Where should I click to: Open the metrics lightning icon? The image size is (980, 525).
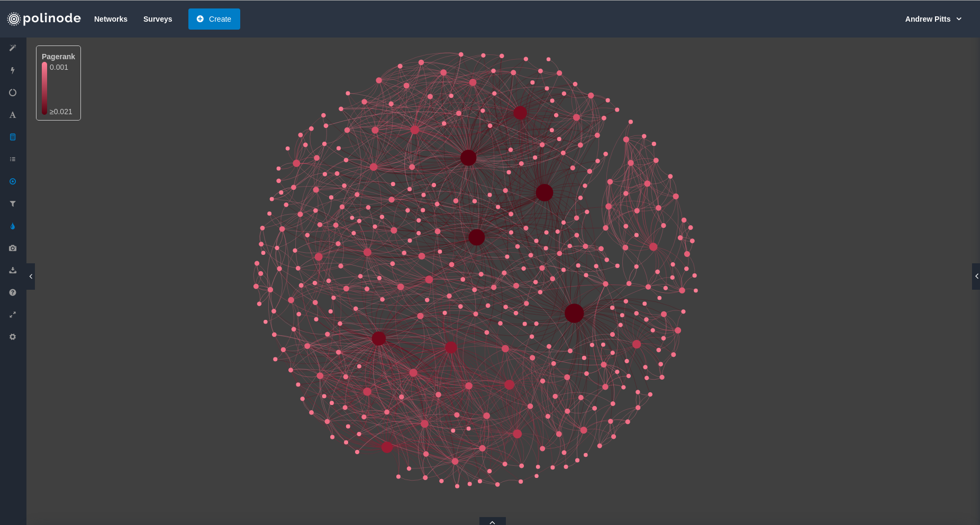click(x=13, y=70)
